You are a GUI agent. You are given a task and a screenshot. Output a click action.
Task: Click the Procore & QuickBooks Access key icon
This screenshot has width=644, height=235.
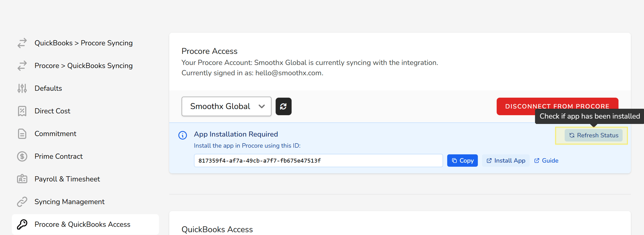(x=22, y=224)
